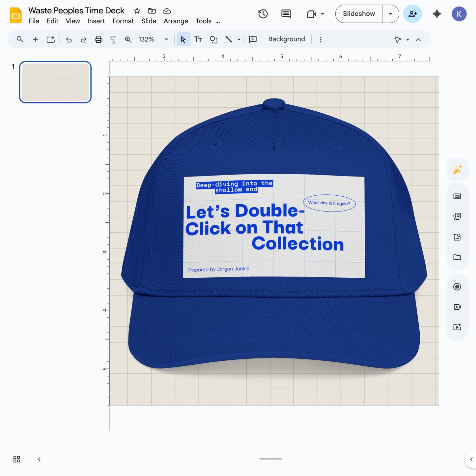The width and height of the screenshot is (476, 476).
Task: Open the Google Slides home icon
Action: point(15,15)
